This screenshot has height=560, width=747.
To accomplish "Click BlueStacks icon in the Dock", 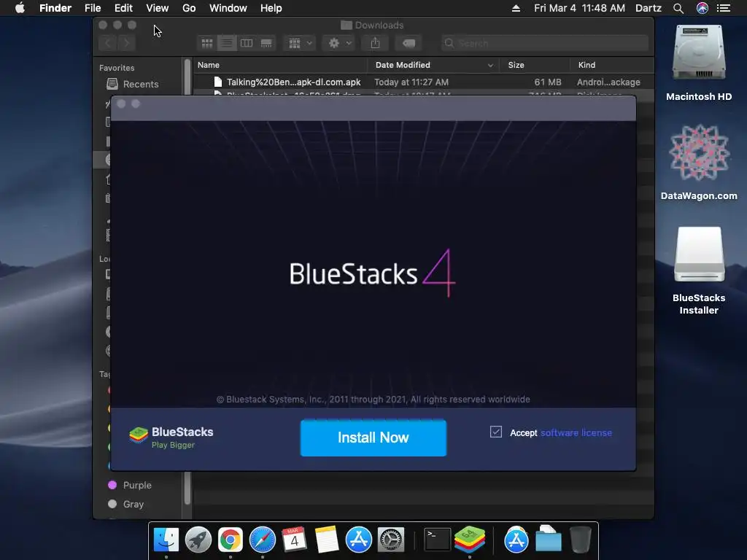I will point(469,540).
